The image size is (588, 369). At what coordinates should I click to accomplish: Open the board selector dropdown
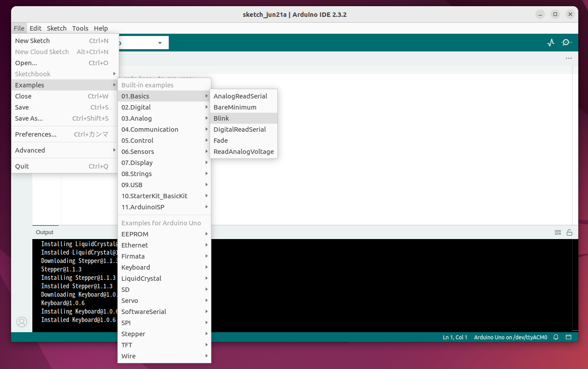(x=160, y=43)
